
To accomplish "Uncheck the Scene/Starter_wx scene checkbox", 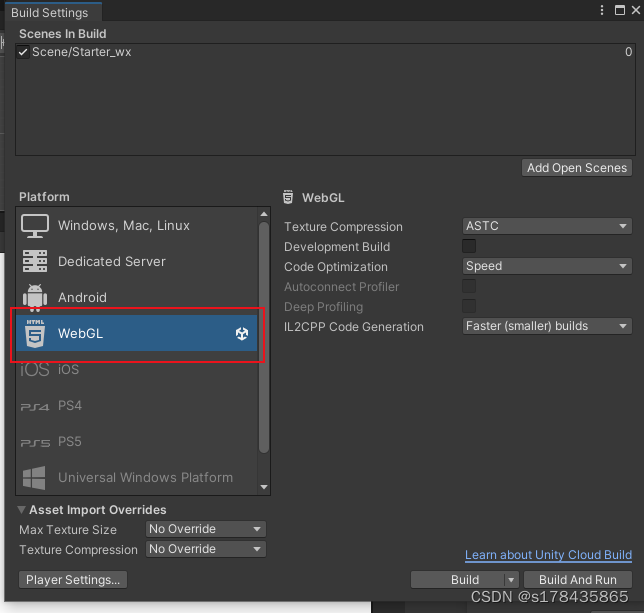I will coord(23,52).
